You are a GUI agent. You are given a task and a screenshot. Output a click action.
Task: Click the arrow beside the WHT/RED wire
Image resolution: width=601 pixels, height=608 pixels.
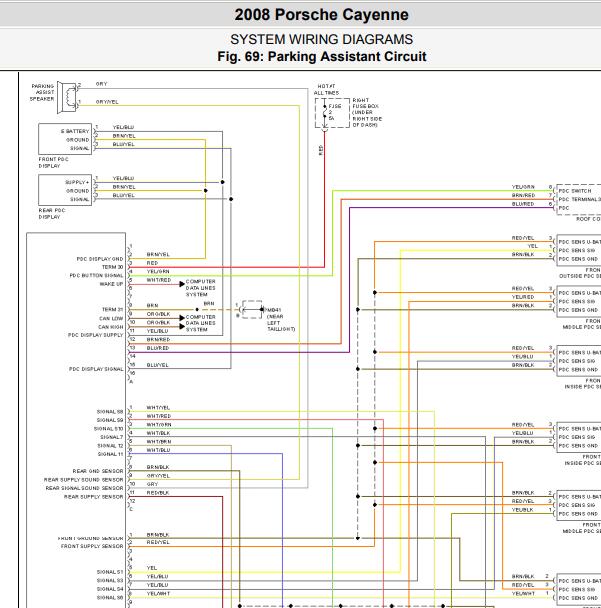click(182, 284)
